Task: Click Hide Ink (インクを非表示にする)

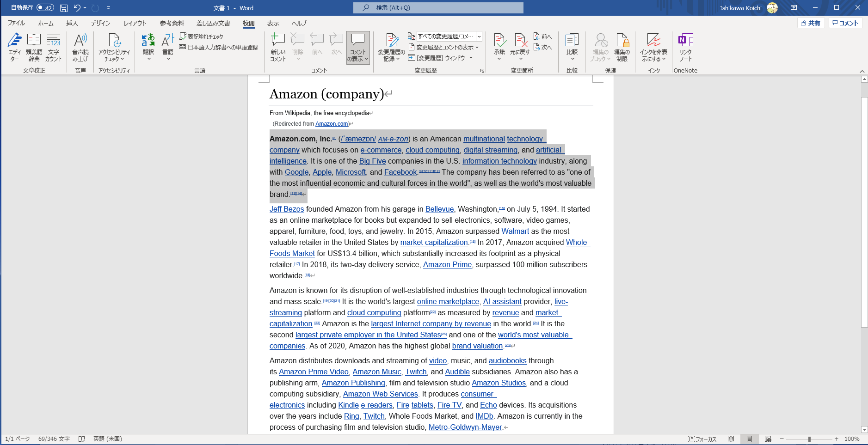Action: pos(653,47)
